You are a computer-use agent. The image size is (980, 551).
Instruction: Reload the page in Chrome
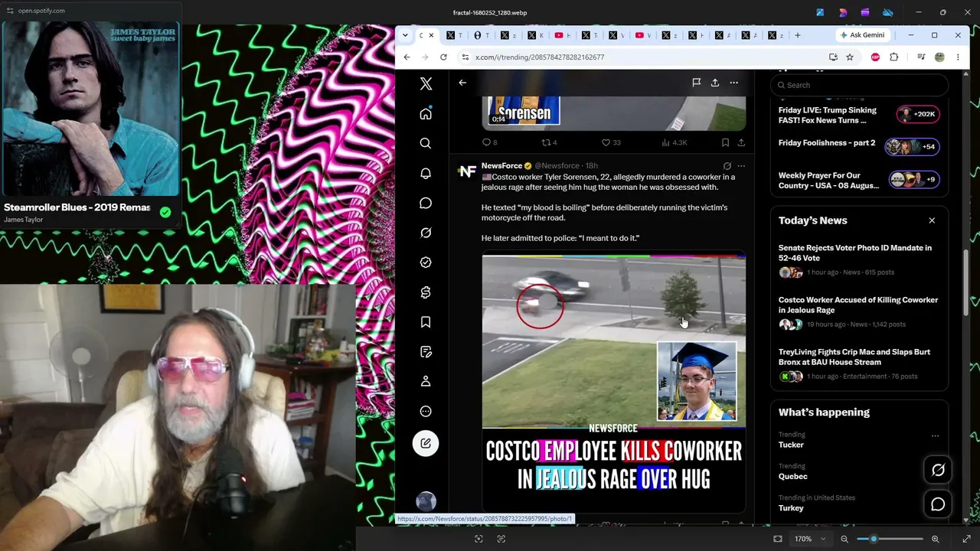(443, 57)
